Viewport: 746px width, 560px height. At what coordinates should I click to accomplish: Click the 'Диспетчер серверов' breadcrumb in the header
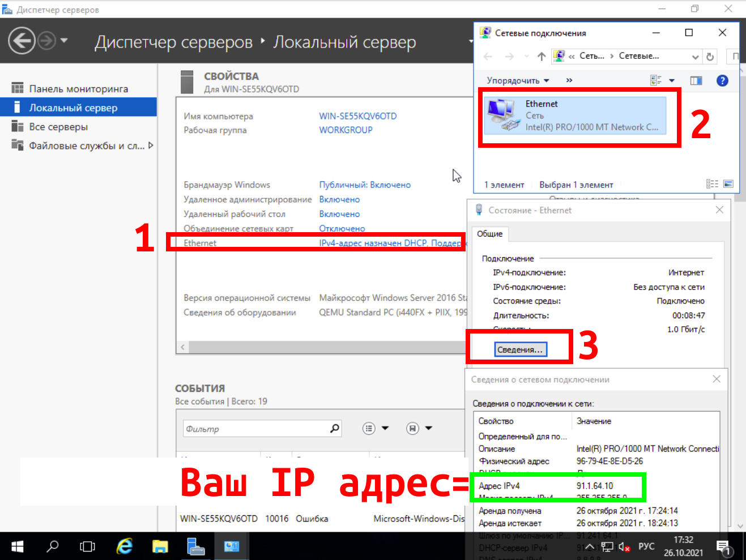(173, 42)
